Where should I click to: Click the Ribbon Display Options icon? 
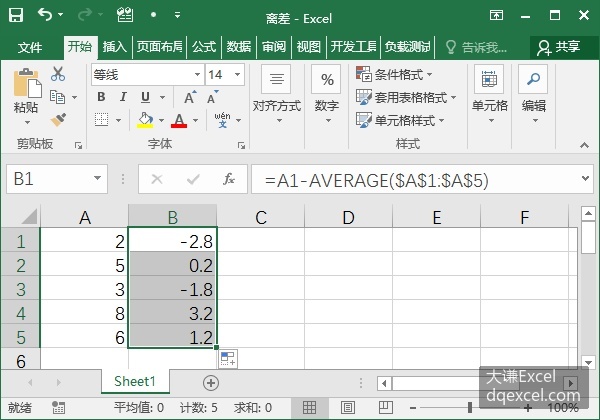coord(496,15)
